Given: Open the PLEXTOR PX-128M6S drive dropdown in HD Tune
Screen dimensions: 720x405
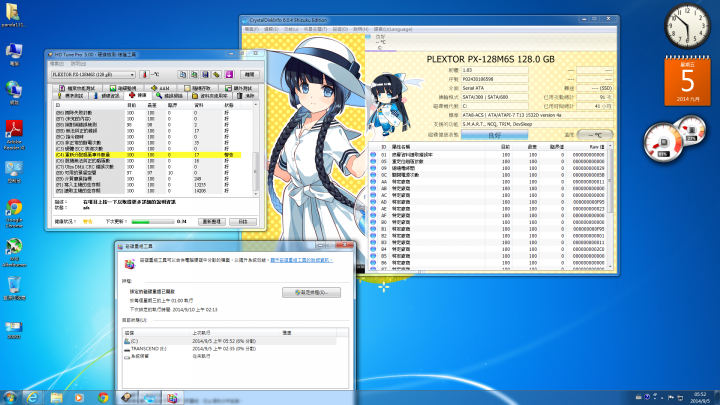Looking at the screenshot, I should pyautogui.click(x=93, y=74).
